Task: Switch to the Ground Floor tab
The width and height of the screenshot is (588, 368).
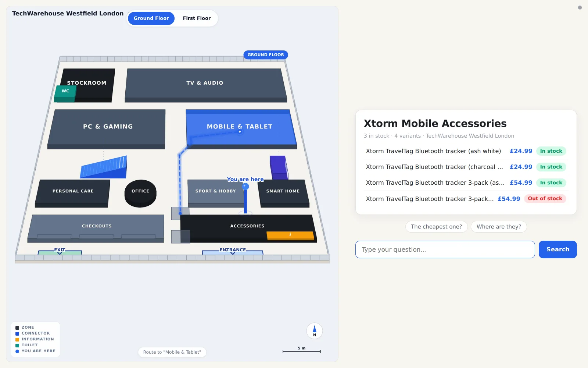Action: click(x=151, y=18)
